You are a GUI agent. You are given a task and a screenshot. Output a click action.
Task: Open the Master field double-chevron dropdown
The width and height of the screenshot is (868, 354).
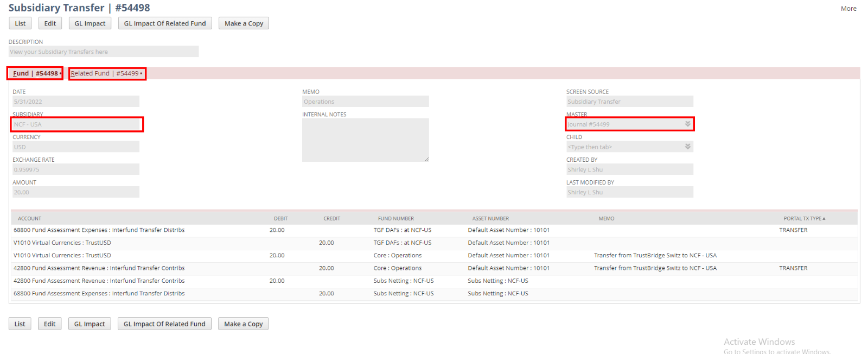click(687, 124)
